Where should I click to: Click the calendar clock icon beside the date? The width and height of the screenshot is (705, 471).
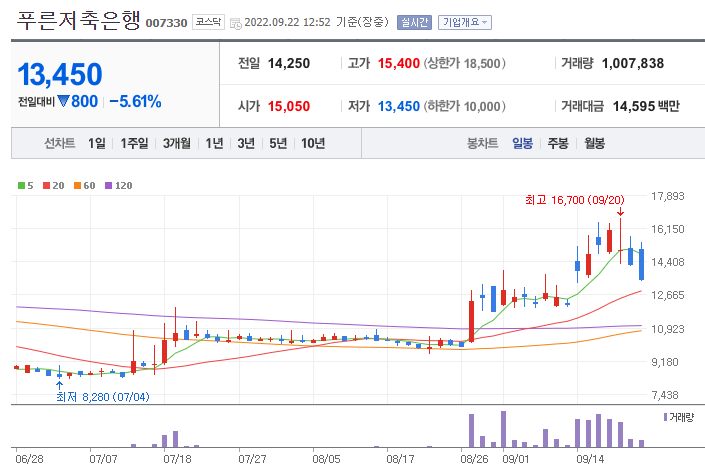(x=236, y=23)
